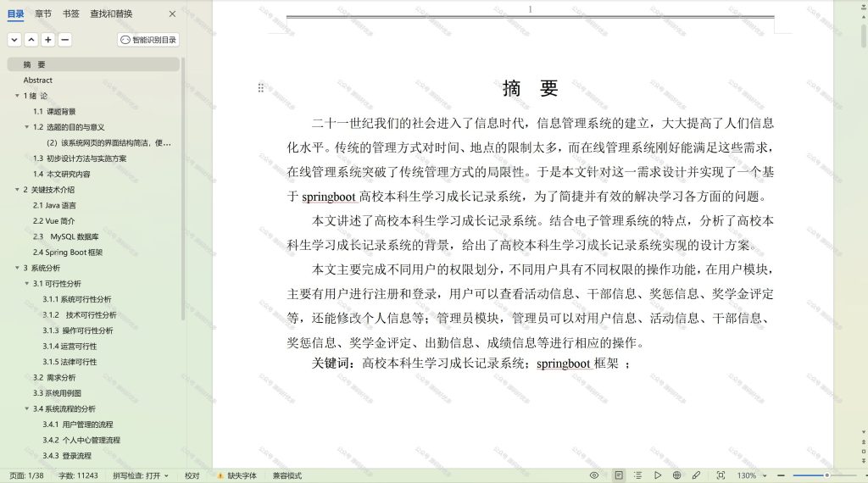Go to 3.3 系统用例图 heading

(57, 393)
